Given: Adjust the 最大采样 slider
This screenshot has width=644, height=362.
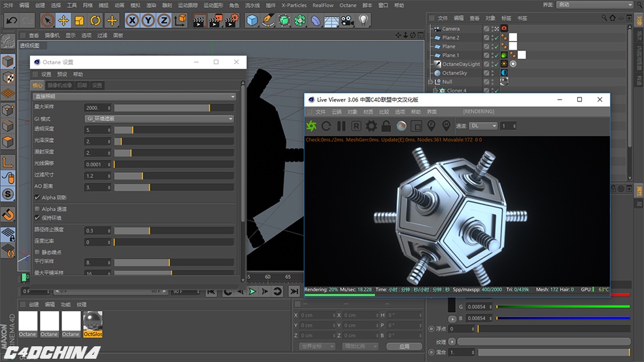Looking at the screenshot, I should pos(174,108).
